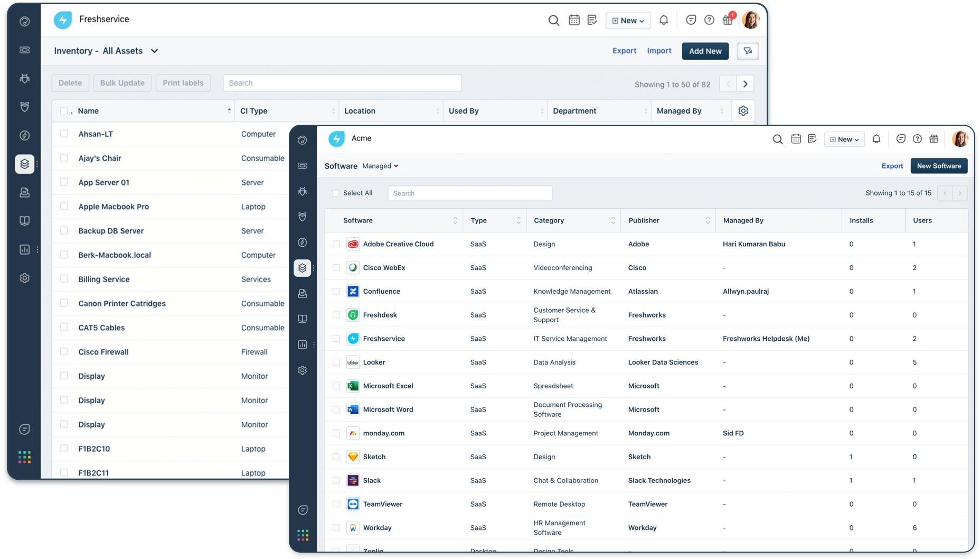
Task: Sort the Publisher column ascending
Action: pos(708,218)
